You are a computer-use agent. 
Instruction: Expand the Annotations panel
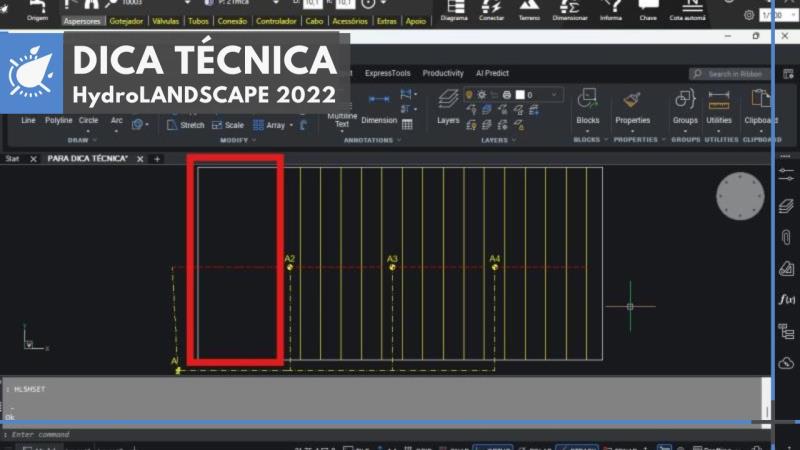pyautogui.click(x=372, y=140)
